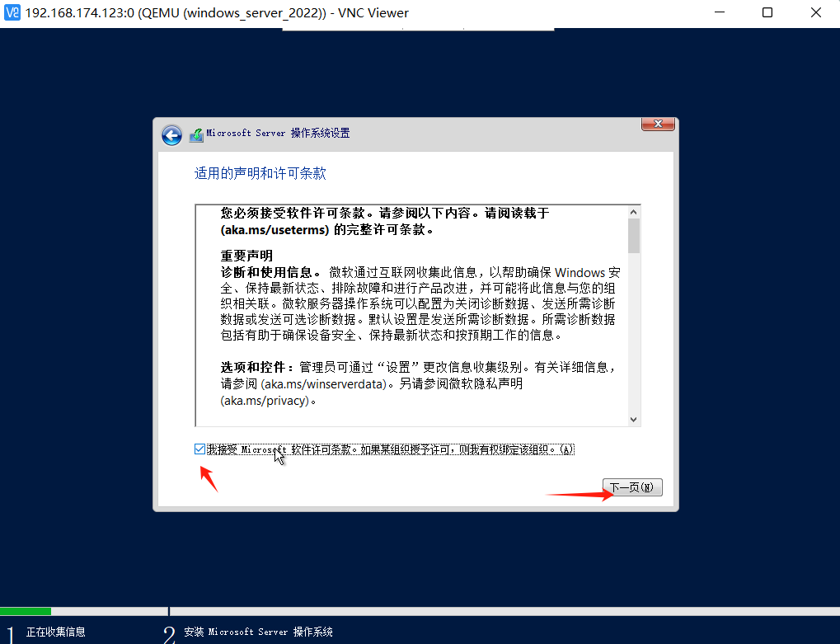Click the VNC toolbar handle at top
The height and width of the screenshot is (644, 840).
[x=418, y=29]
